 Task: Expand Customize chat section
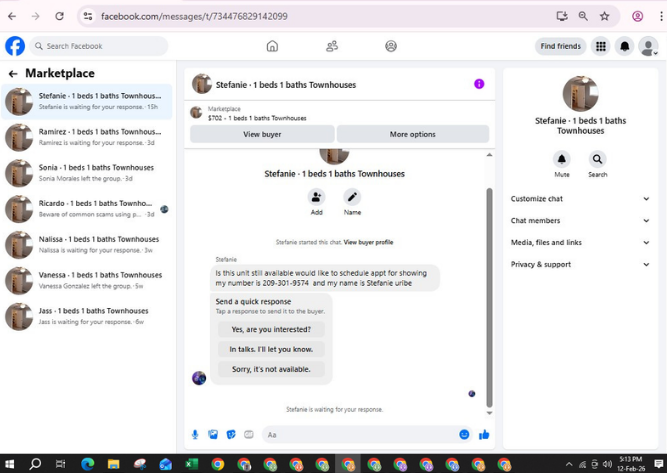[x=580, y=199]
